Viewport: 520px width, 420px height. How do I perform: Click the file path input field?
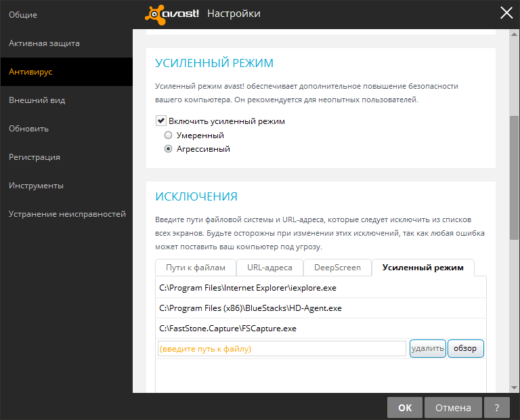point(282,349)
